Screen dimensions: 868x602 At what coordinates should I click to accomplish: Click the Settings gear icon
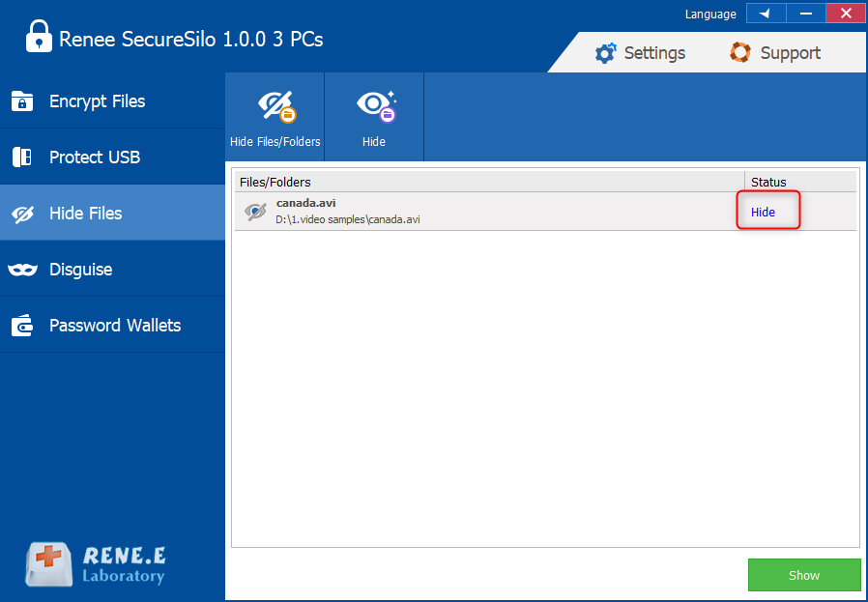[x=605, y=53]
